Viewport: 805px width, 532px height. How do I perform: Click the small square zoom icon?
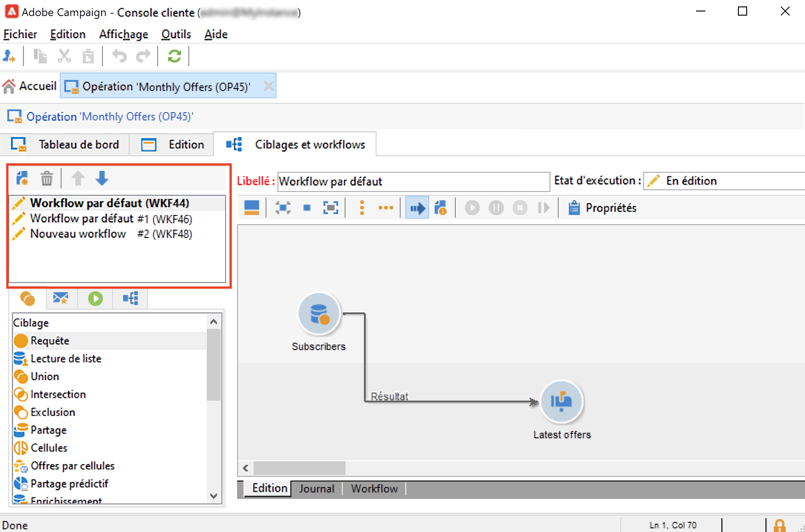tap(307, 208)
